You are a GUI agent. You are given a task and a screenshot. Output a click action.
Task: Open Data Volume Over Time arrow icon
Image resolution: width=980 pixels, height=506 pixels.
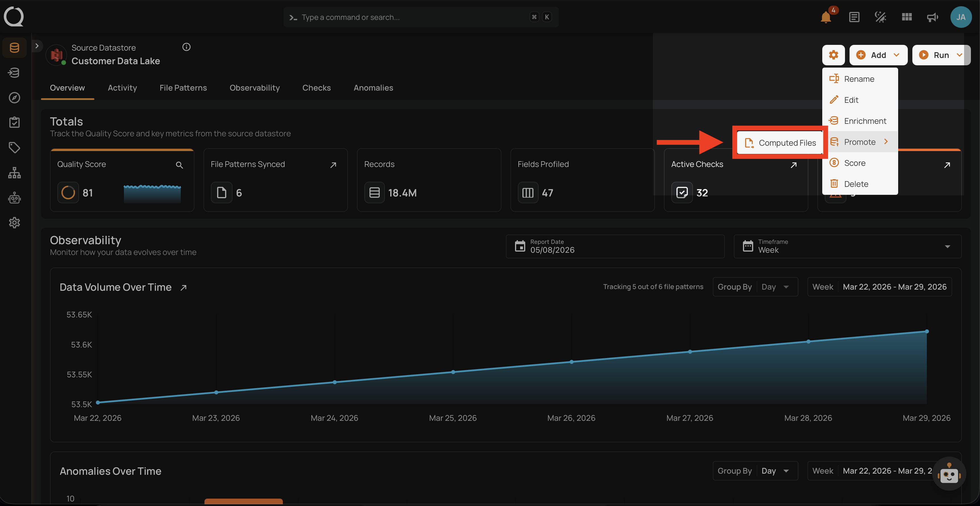(183, 288)
